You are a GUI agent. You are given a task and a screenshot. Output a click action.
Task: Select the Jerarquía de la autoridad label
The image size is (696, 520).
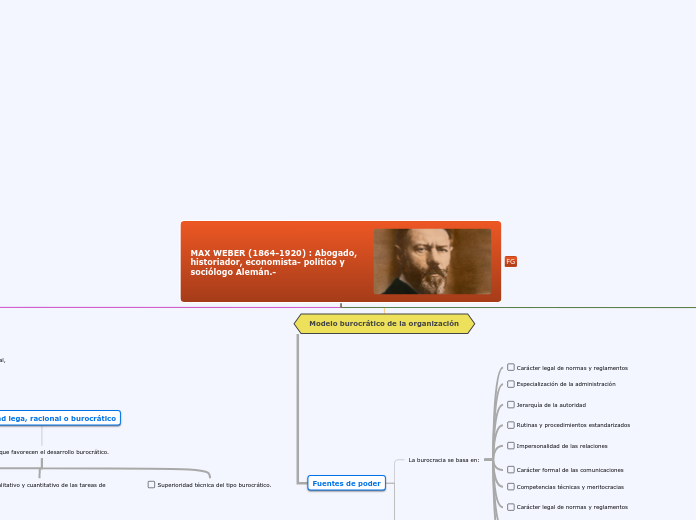(x=551, y=405)
